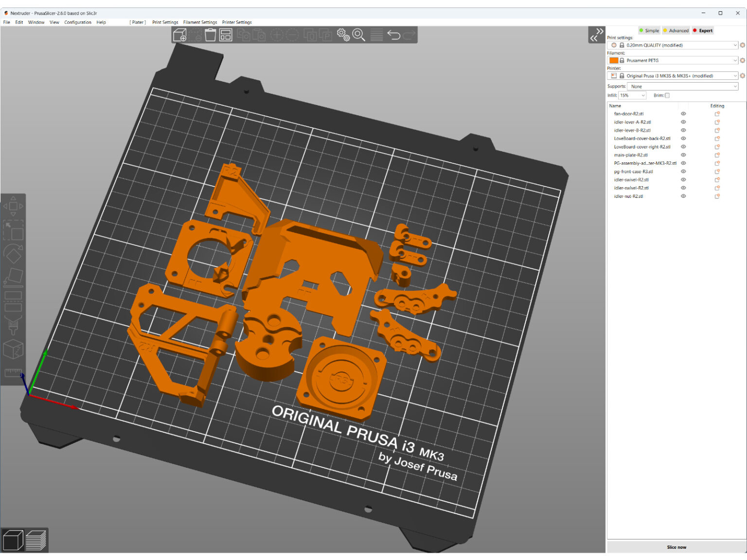Switch to Simple mode
747x560 pixels.
[x=649, y=30]
